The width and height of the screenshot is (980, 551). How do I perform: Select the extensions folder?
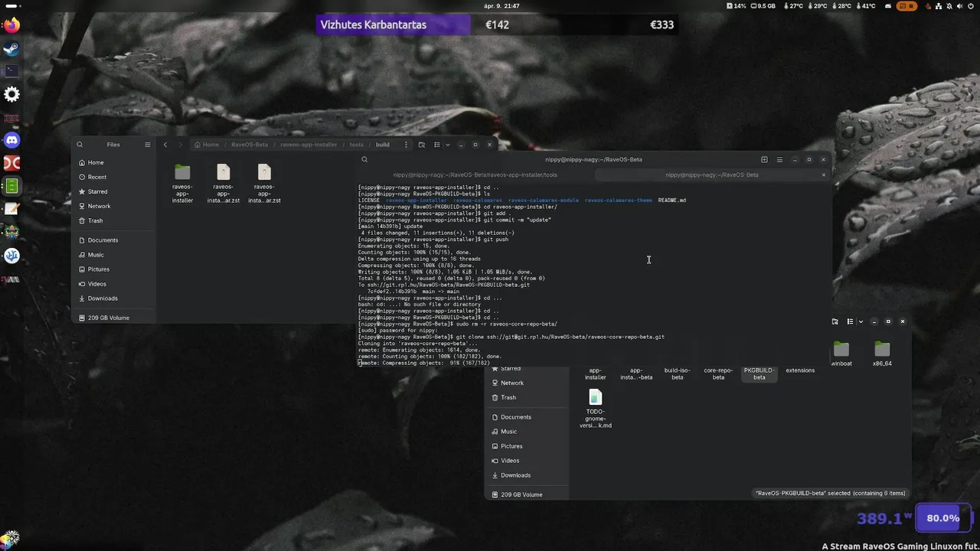(800, 370)
